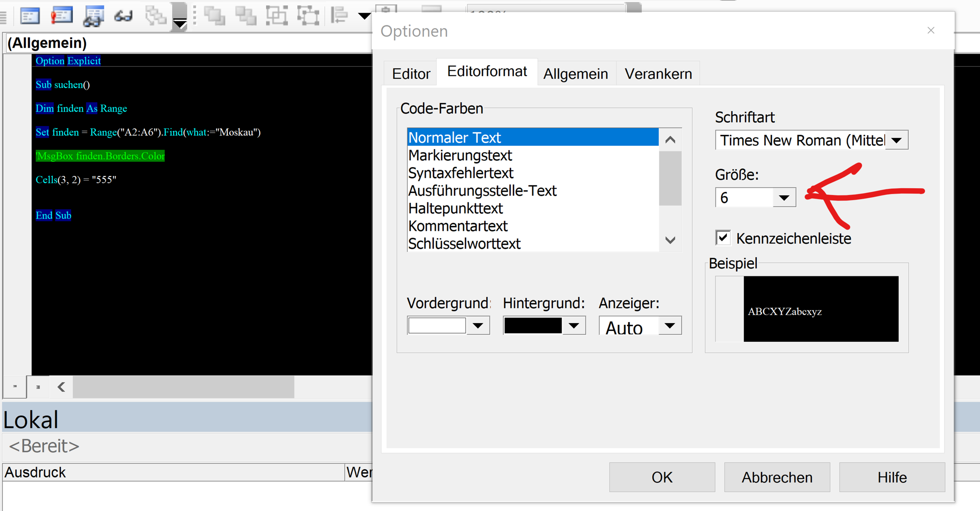Click the binoculars search window icon

tap(93, 16)
